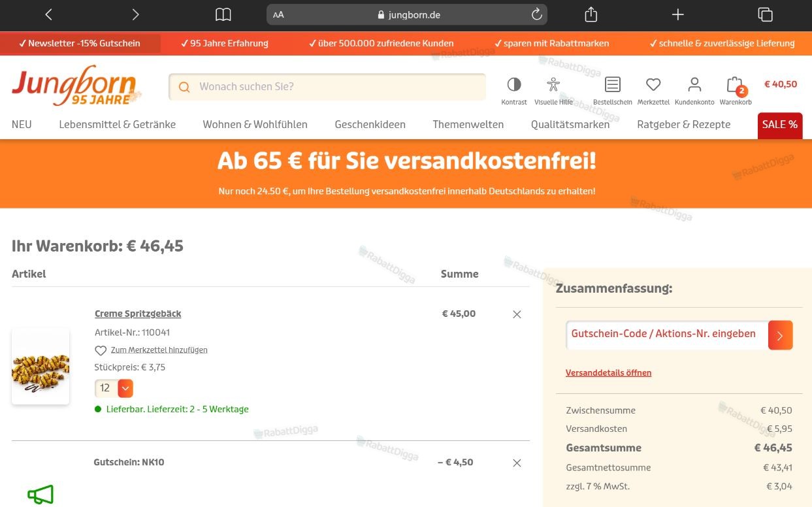The width and height of the screenshot is (812, 507).
Task: Click the Gesamtsumme € 46,45 value
Action: pyautogui.click(x=773, y=448)
